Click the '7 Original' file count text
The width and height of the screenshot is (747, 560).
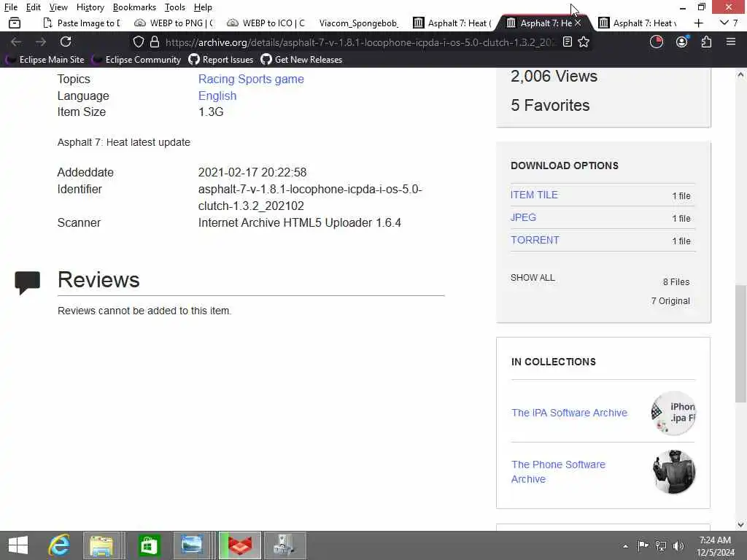click(x=670, y=301)
